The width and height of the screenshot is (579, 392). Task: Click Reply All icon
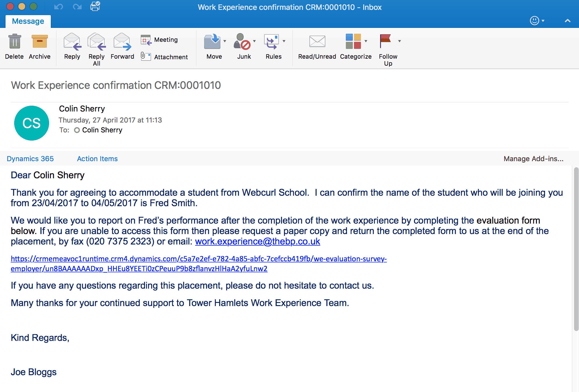(x=96, y=42)
